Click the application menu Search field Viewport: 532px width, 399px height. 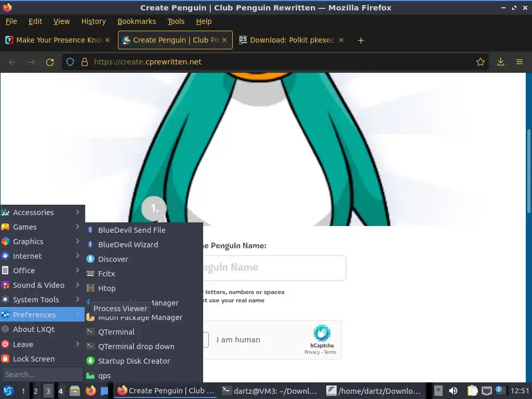42,375
